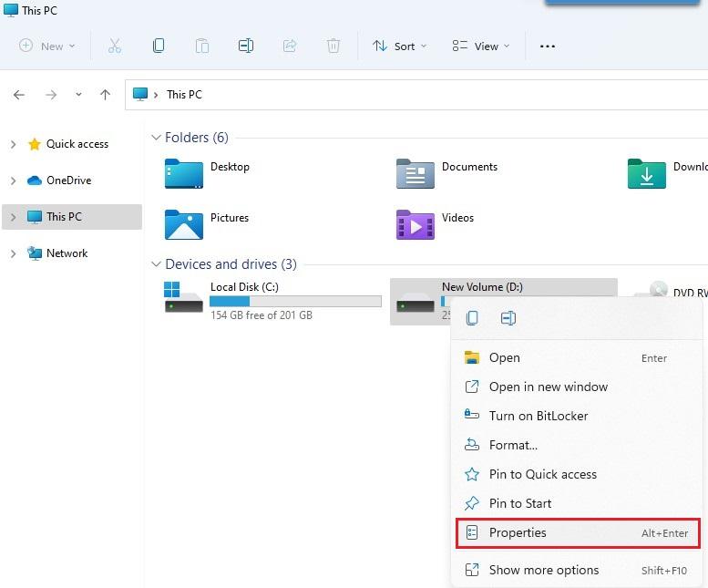Expand the Quick access tree node
Image resolution: width=708 pixels, height=588 pixels.
coord(13,144)
